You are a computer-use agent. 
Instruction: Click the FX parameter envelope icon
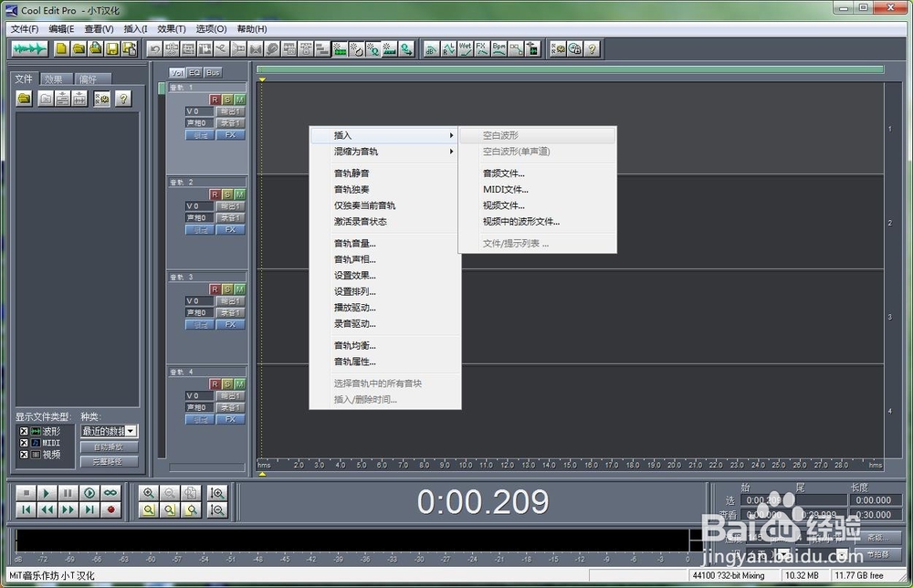(481, 49)
